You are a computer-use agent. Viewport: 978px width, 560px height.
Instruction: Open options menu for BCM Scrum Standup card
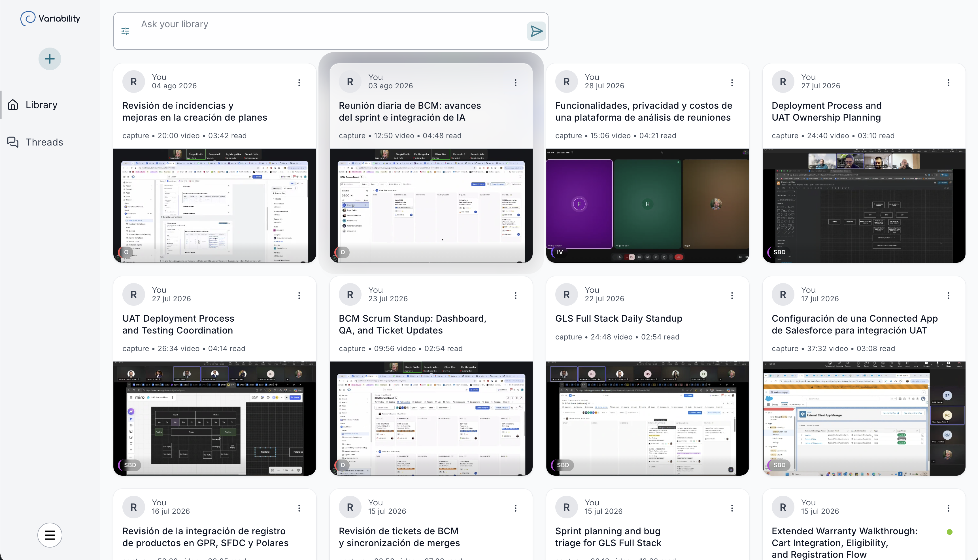pos(516,295)
